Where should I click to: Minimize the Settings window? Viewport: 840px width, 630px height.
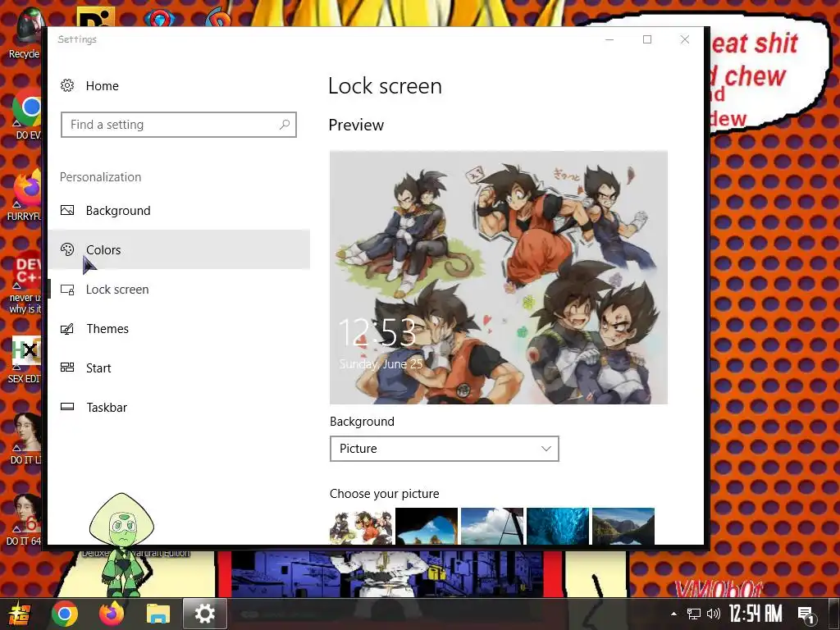pyautogui.click(x=609, y=39)
